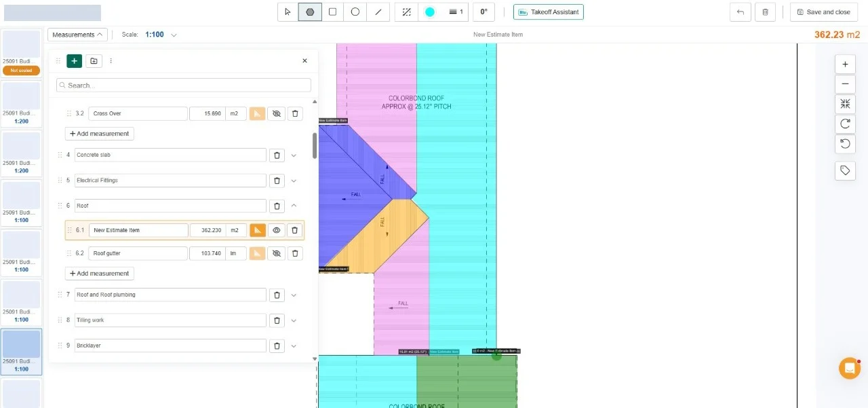Open the tag labels tool
868x408 pixels.
coord(845,170)
